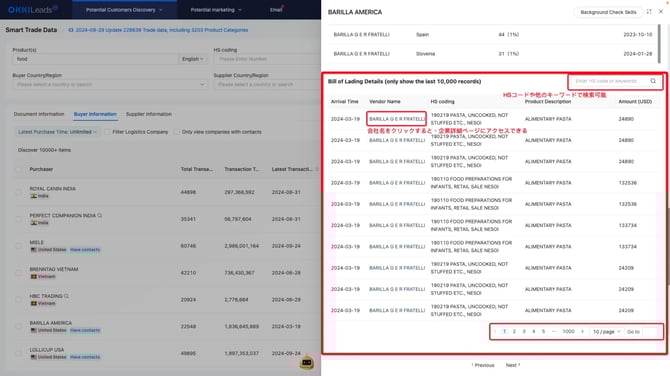Check Only view companies with contacts
The width and height of the screenshot is (670, 376).
tap(176, 132)
